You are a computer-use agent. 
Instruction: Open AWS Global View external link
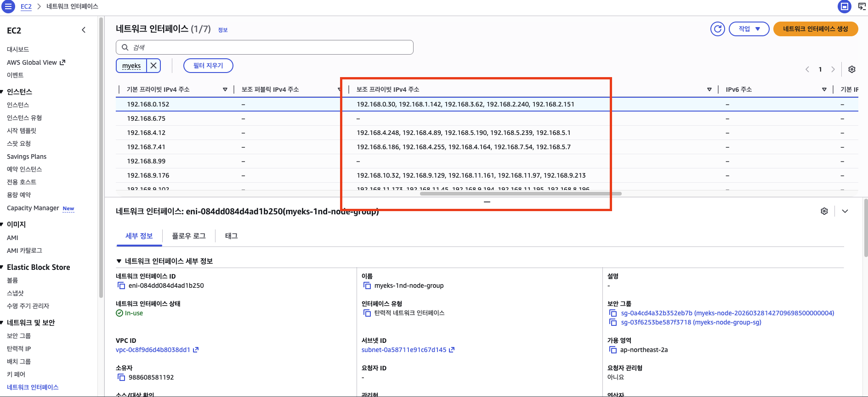coord(36,62)
